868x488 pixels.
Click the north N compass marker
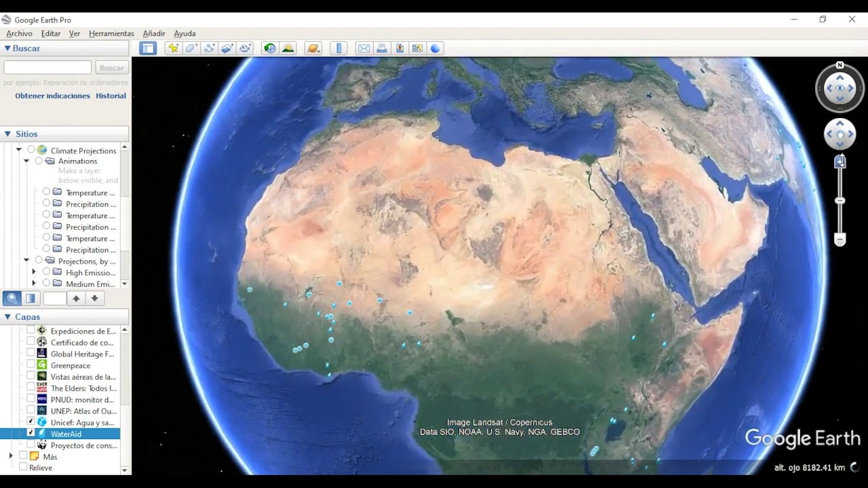840,65
